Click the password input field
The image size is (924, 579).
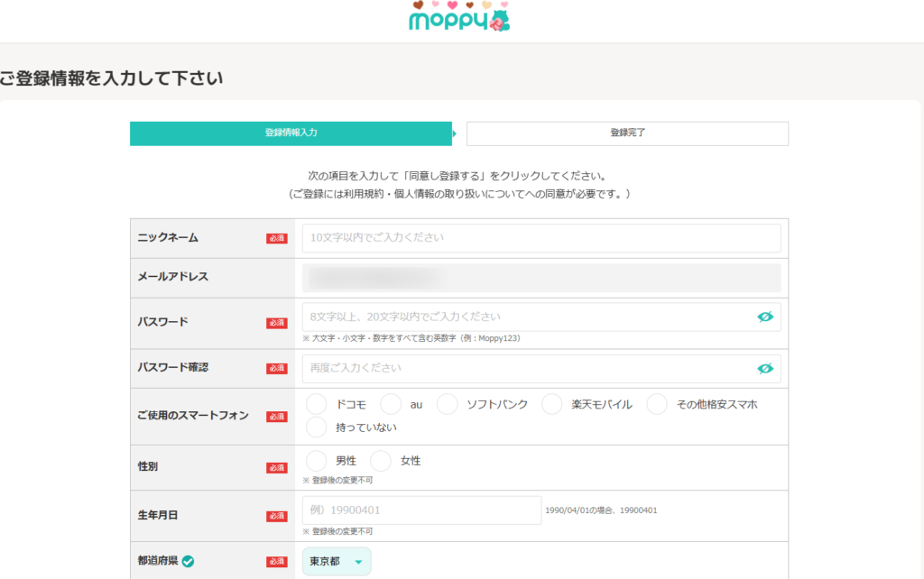[528, 317]
